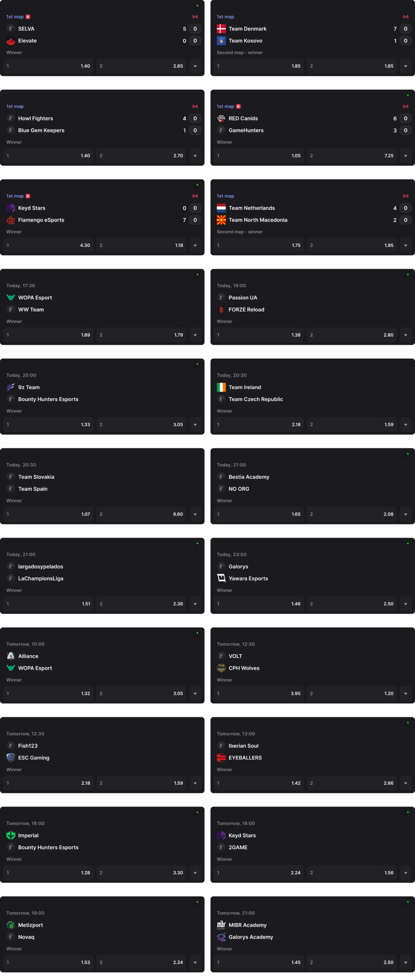Select odds 1.05 for RED Canids

point(259,156)
